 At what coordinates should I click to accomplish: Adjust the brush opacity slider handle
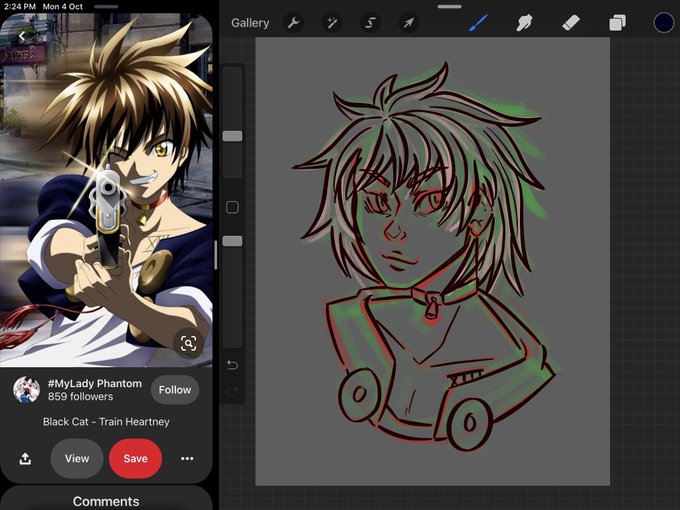tap(232, 241)
